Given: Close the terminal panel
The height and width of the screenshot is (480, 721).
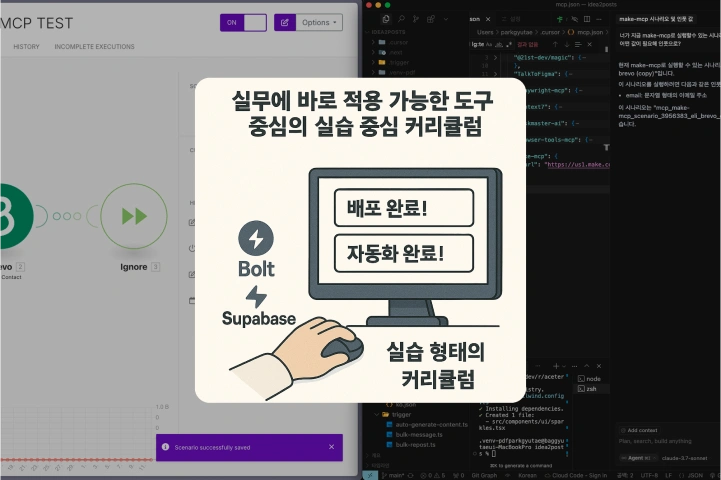Looking at the screenshot, I should 599,366.
